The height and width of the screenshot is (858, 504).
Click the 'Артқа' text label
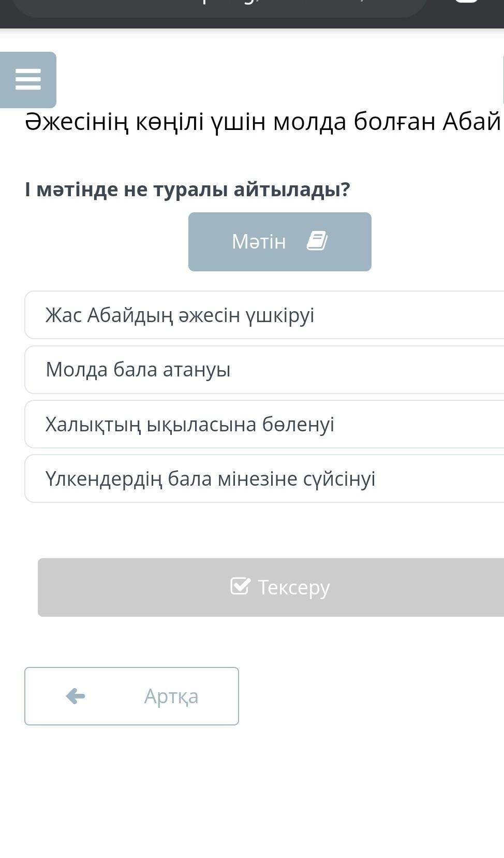coord(171,696)
